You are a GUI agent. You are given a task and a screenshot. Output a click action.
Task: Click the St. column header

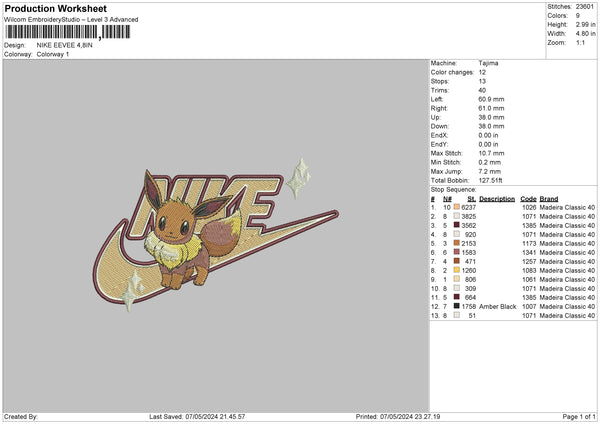[471, 199]
